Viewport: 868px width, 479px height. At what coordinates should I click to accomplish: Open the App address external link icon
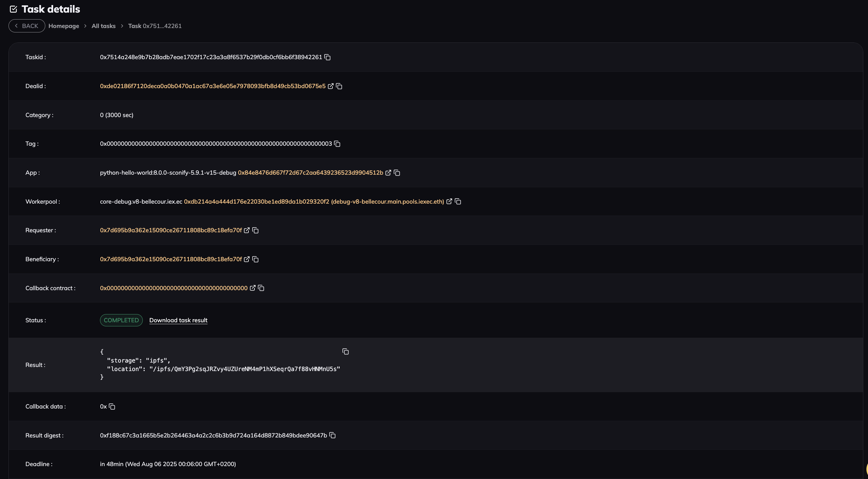388,173
